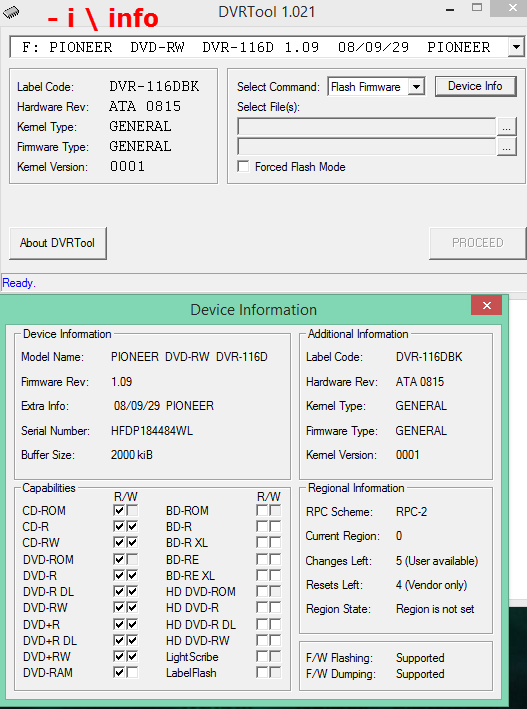Open About DVRTool

tap(58, 243)
